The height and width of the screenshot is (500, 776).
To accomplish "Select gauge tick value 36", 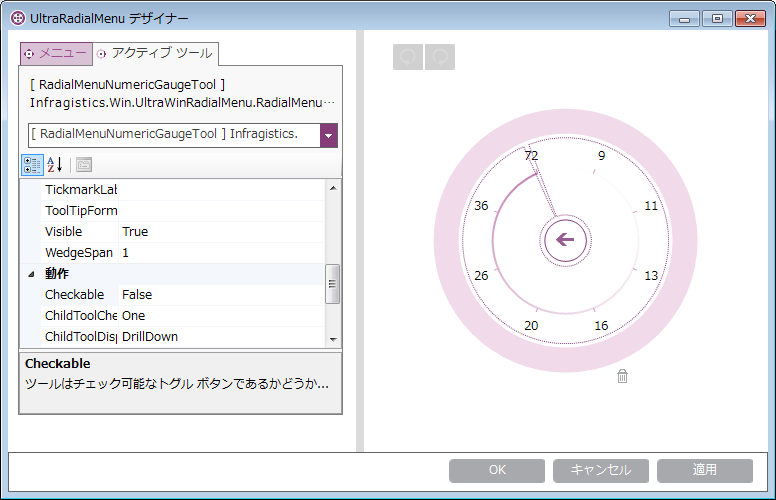I will (481, 205).
